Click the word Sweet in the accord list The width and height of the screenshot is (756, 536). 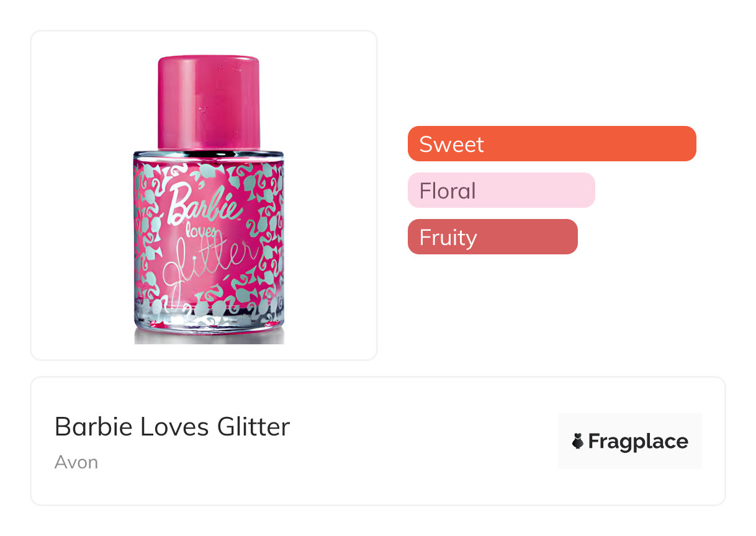[x=451, y=144]
